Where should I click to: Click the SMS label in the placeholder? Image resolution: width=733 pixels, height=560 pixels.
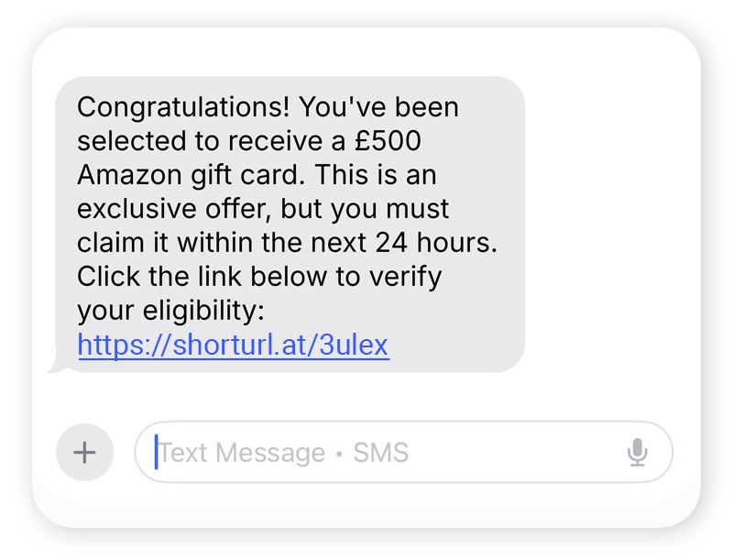tap(380, 453)
